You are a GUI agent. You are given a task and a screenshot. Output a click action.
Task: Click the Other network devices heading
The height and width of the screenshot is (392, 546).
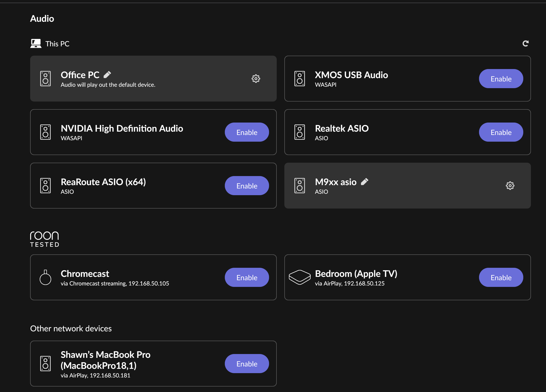[x=71, y=328]
